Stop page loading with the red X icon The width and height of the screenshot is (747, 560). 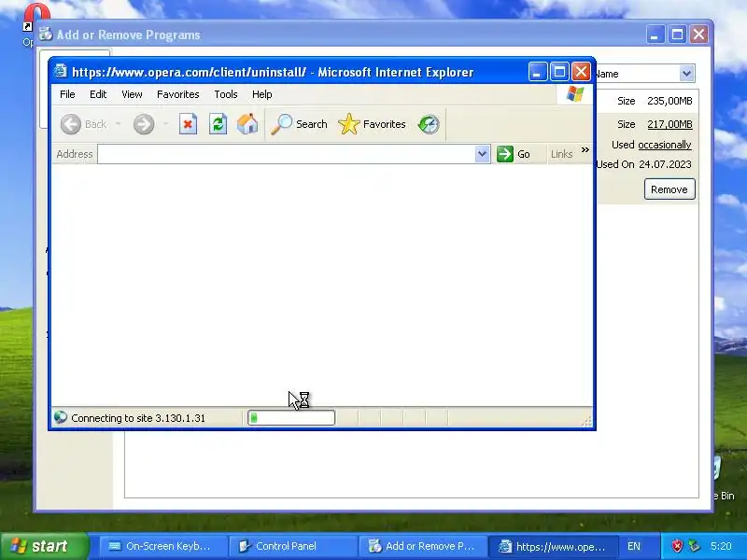[188, 124]
